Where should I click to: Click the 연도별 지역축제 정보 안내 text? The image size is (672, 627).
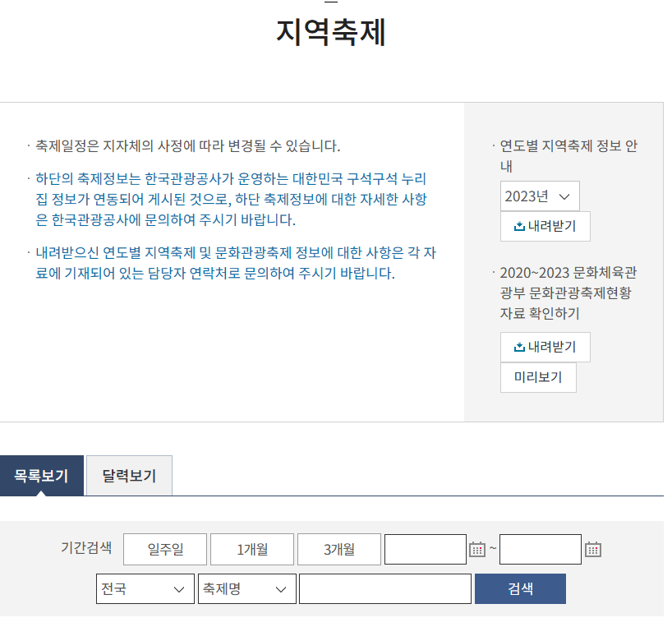(x=568, y=155)
